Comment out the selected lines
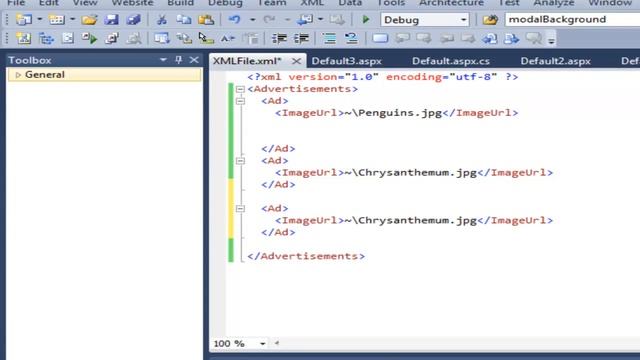The width and height of the screenshot is (640, 360). point(329,39)
